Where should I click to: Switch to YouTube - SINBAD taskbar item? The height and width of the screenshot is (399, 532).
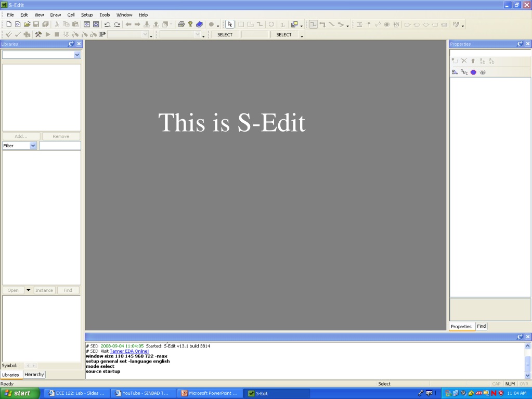click(x=143, y=393)
